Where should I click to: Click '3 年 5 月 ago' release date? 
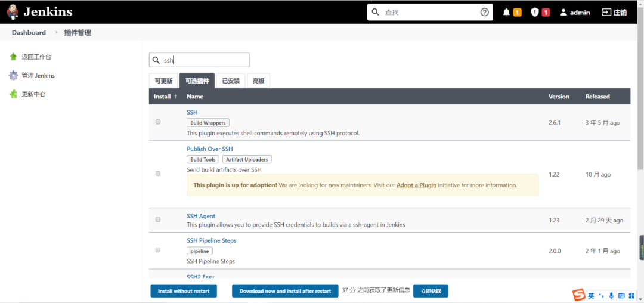click(602, 123)
